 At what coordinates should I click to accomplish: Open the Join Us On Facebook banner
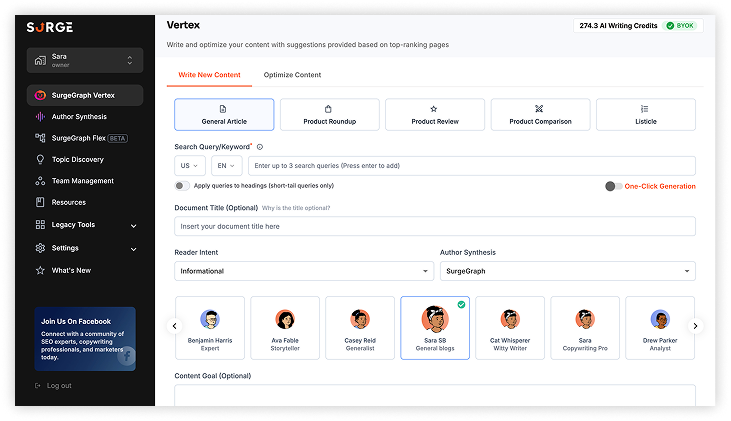pos(85,339)
